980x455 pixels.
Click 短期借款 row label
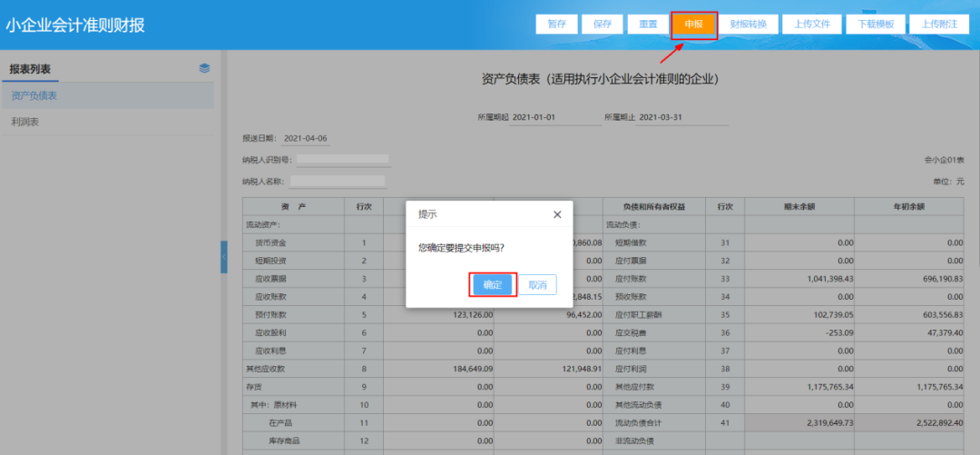631,242
